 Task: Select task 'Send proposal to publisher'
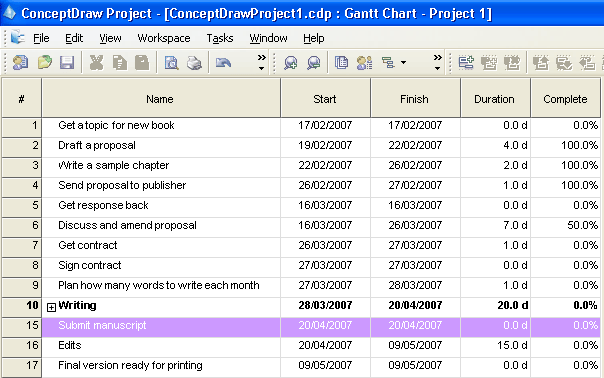122,186
